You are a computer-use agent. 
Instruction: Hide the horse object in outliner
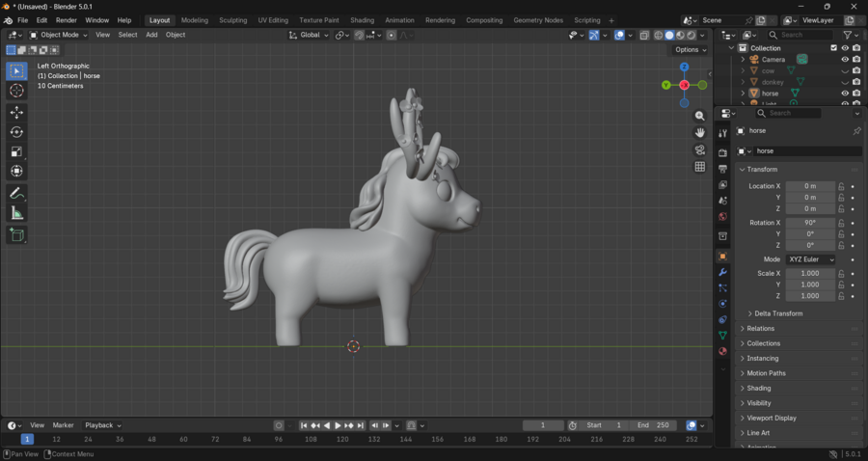click(x=845, y=94)
